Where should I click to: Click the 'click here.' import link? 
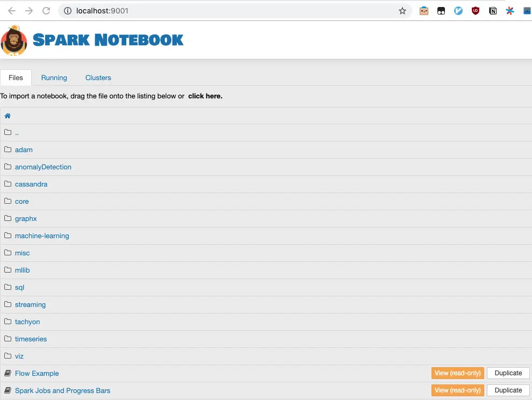click(205, 96)
